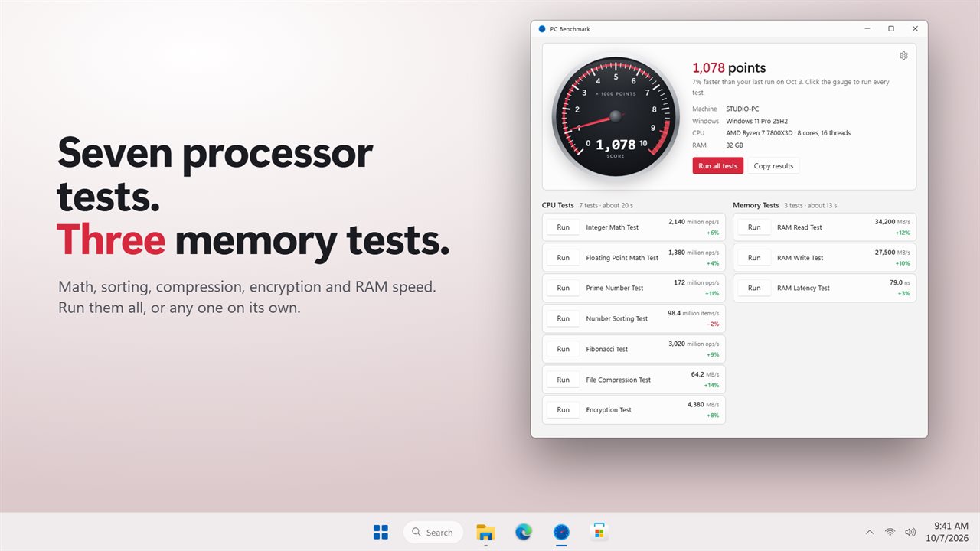Click the Run all tests button
The image size is (980, 551).
click(x=718, y=166)
